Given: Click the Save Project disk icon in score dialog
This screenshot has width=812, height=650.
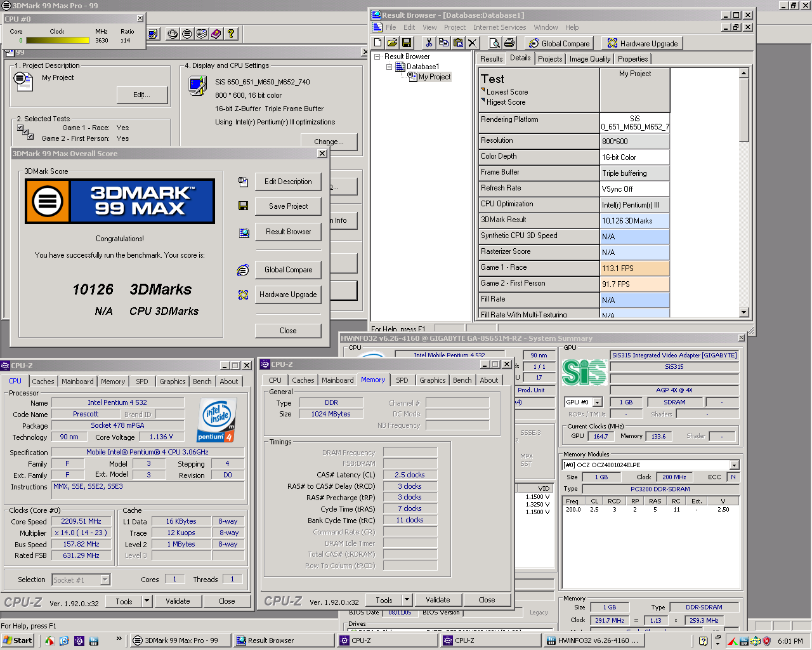Looking at the screenshot, I should [x=243, y=206].
